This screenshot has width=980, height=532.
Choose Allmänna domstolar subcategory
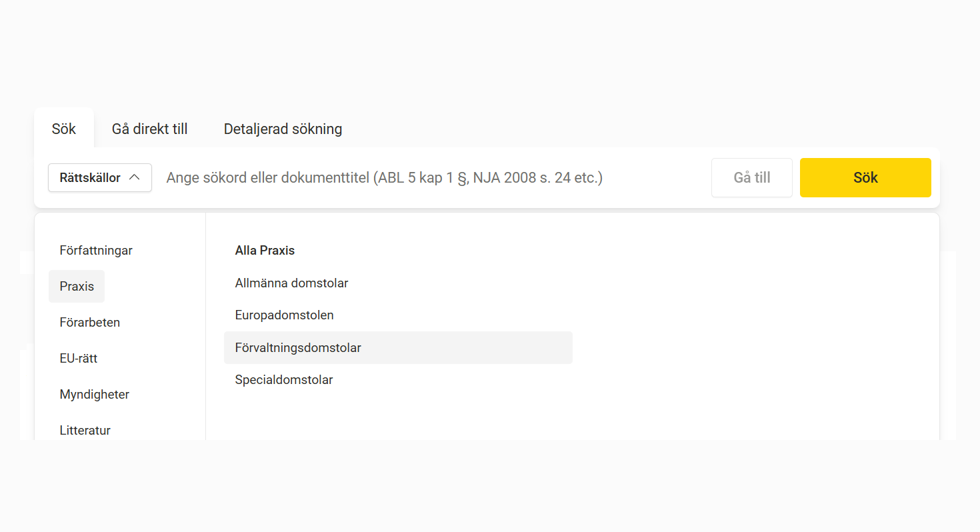(x=291, y=283)
